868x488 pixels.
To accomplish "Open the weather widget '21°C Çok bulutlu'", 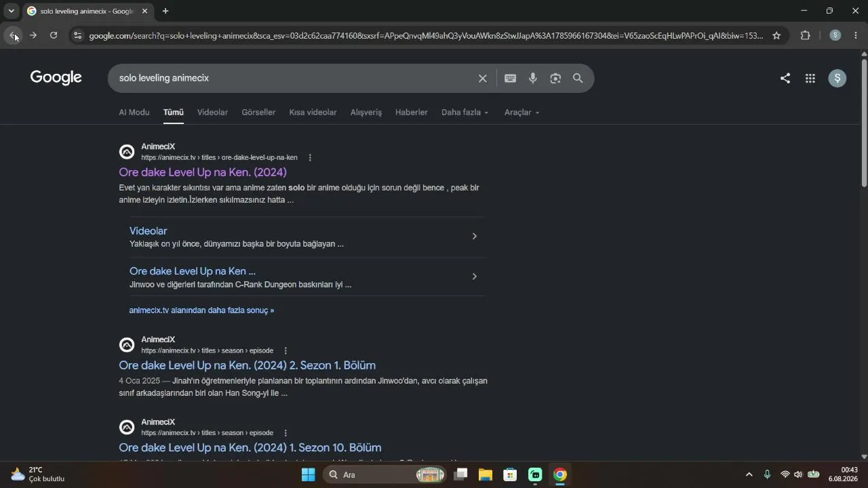I will click(38, 474).
